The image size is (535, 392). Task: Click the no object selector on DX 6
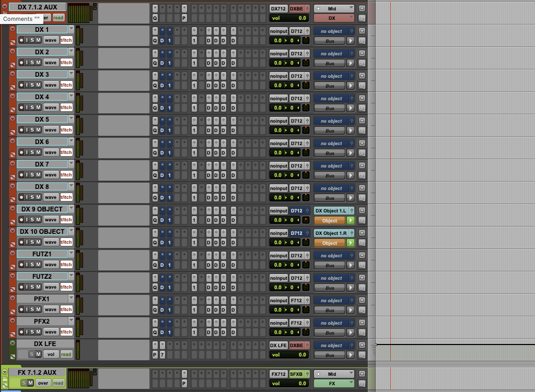click(x=331, y=143)
